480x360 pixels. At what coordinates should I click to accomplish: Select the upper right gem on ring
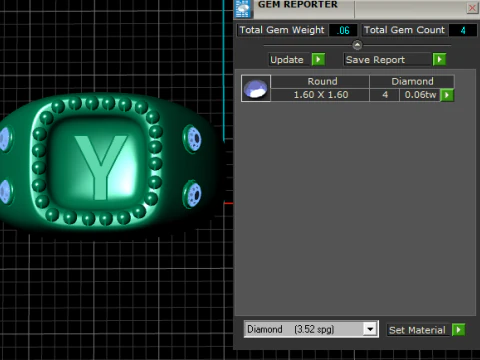(193, 139)
